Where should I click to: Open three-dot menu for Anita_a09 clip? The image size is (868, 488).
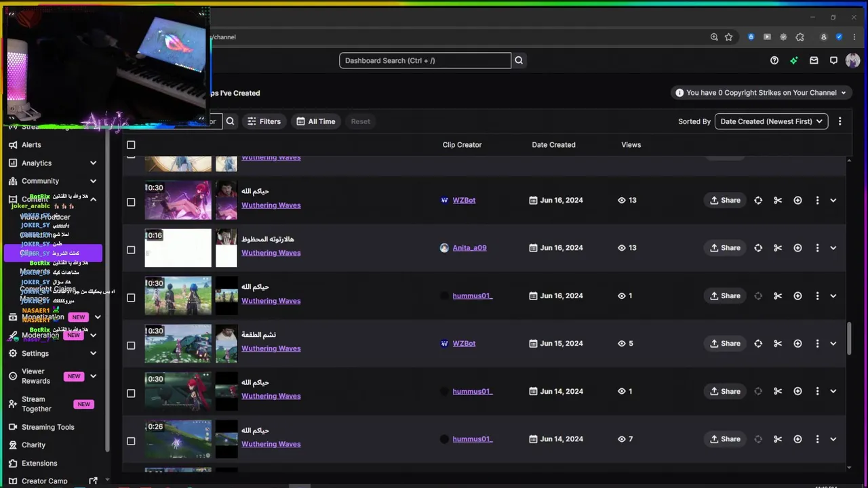pyautogui.click(x=817, y=248)
